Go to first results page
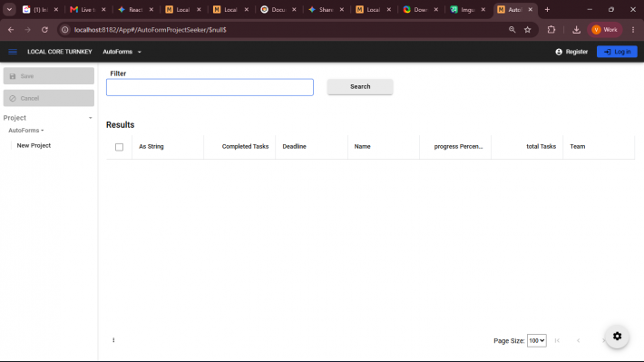The height and width of the screenshot is (362, 644). 557,340
